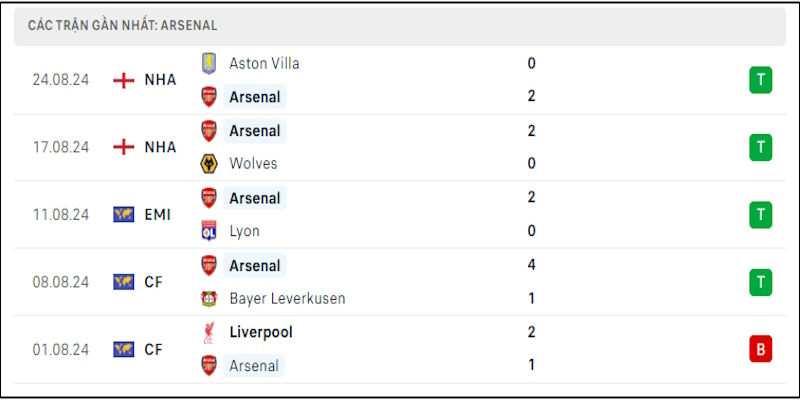Click the green T badge for Wolves match

click(761, 147)
